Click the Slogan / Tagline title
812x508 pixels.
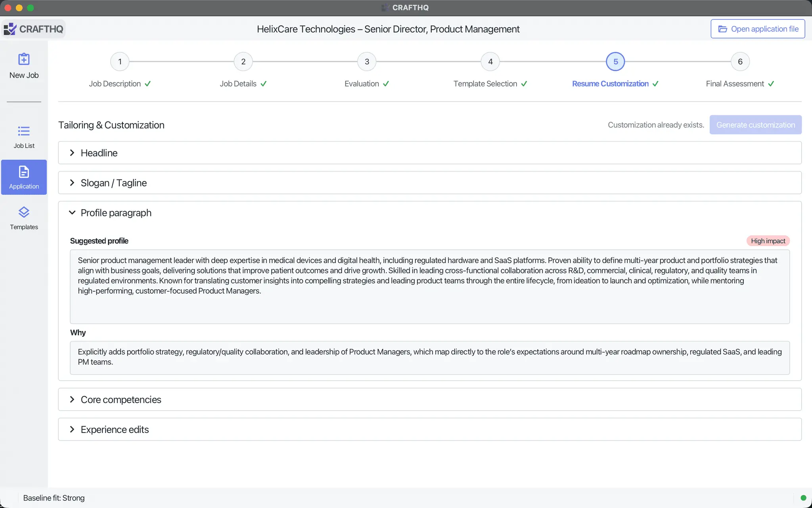click(113, 183)
